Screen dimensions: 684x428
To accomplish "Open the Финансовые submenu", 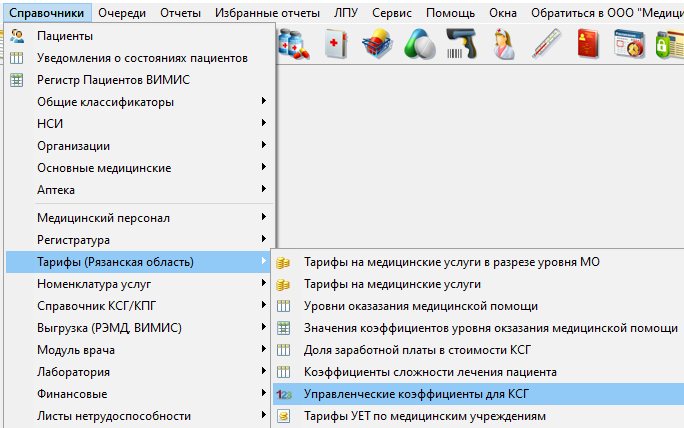I will pos(140,394).
